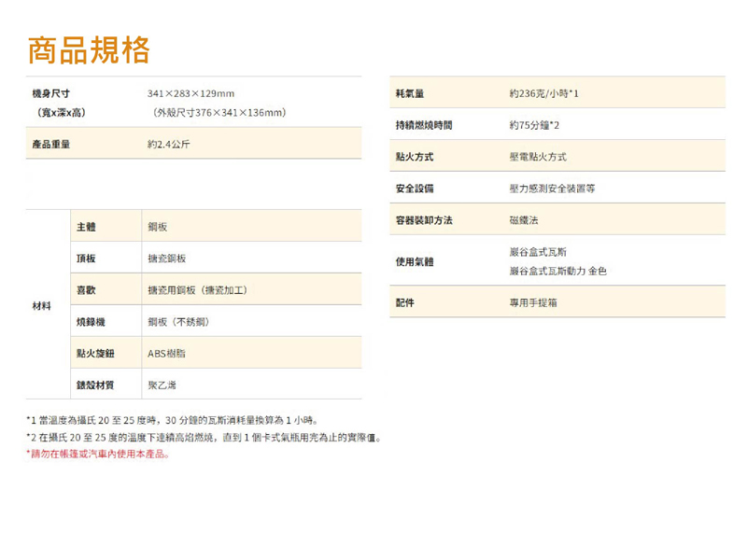Select the 安全設備 label cell

(x=416, y=189)
